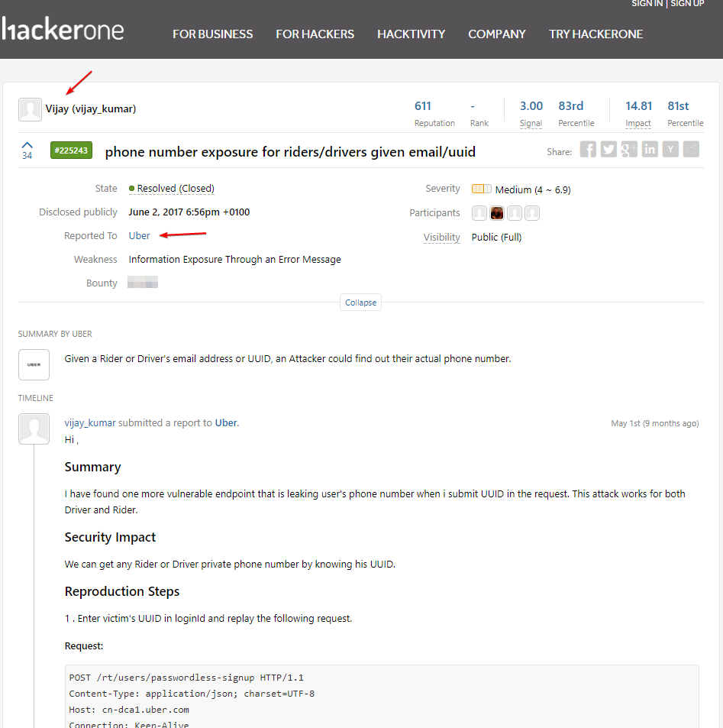723x728 pixels.
Task: Share report on Twitter
Action: pyautogui.click(x=608, y=150)
